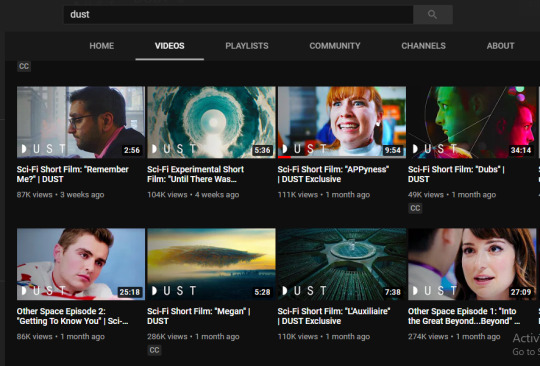Open the 'APPyness' video thumbnail
Screen dimensions: 540x366
(x=342, y=122)
